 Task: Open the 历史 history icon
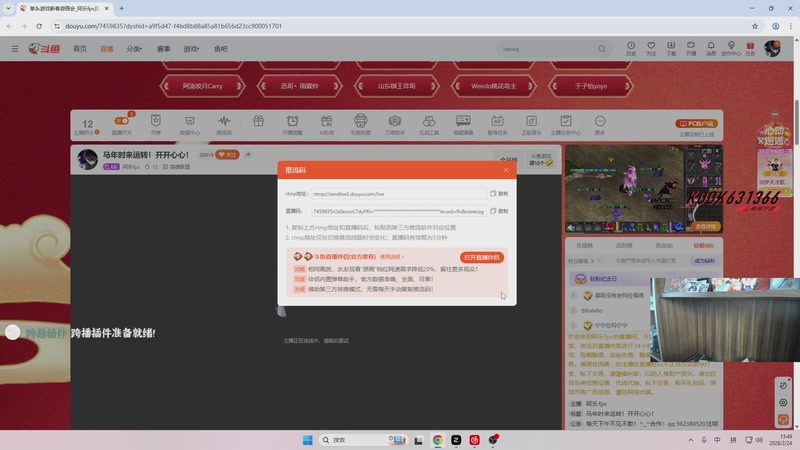coord(631,48)
